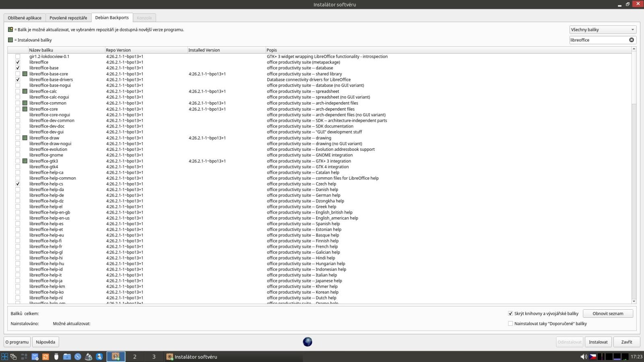Switch to workspace 3 in the pager

(x=154, y=357)
